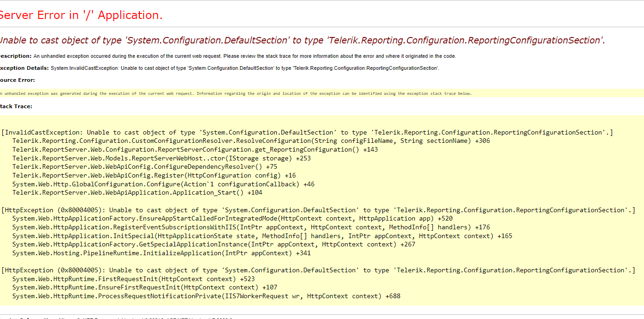Click the bold 'Source Error:' label
The height and width of the screenshot is (319, 644).
[17, 80]
